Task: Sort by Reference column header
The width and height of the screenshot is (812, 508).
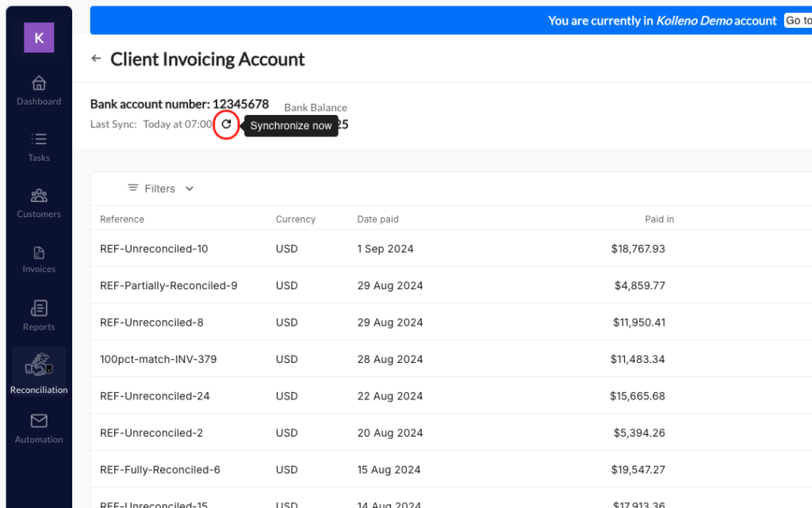Action: click(x=122, y=219)
